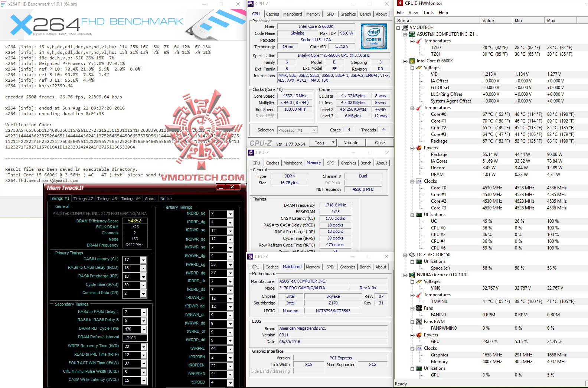
Task: Switch to SPD tab in CPU-Z Memory window
Action: click(331, 163)
